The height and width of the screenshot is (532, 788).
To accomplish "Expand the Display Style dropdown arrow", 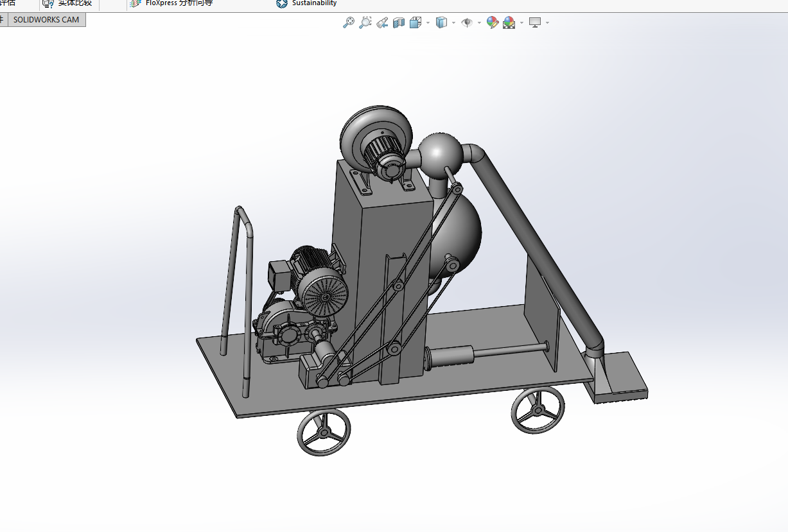I will [x=453, y=22].
